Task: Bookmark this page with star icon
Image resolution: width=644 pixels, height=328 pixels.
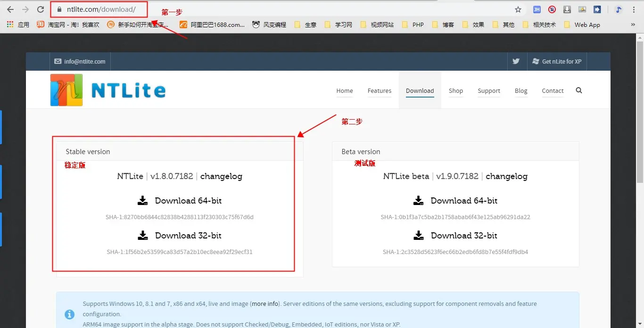Action: (x=518, y=9)
